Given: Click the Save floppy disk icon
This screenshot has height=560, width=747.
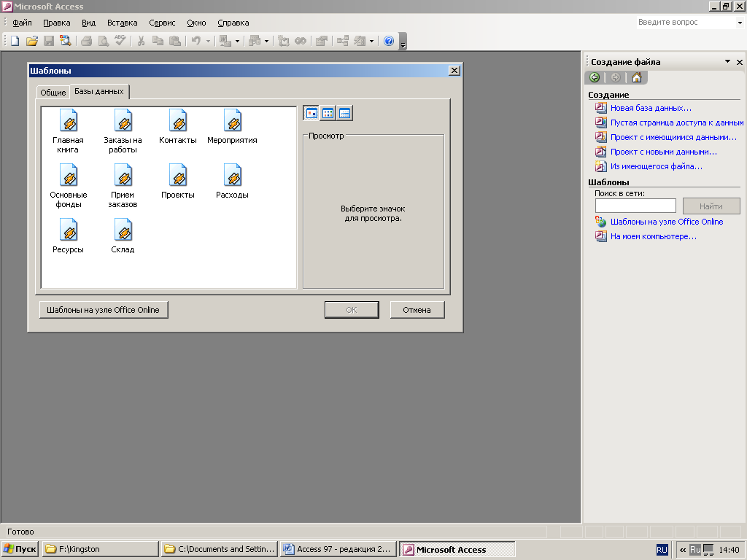Looking at the screenshot, I should tap(49, 41).
